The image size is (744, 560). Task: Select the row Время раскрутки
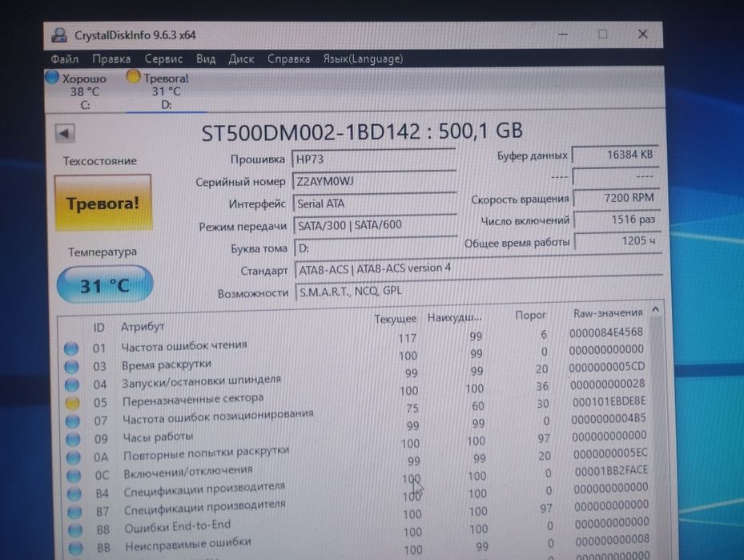point(355,359)
